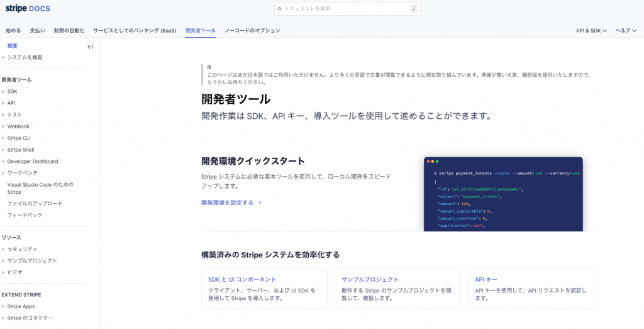Open フィードバック sidebar link
644x329 pixels.
tap(25, 215)
